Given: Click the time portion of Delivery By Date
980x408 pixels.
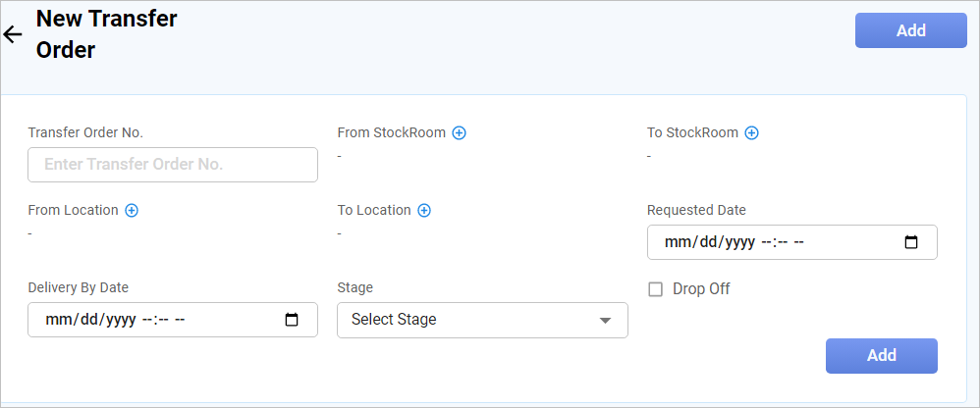Looking at the screenshot, I should click(x=164, y=320).
